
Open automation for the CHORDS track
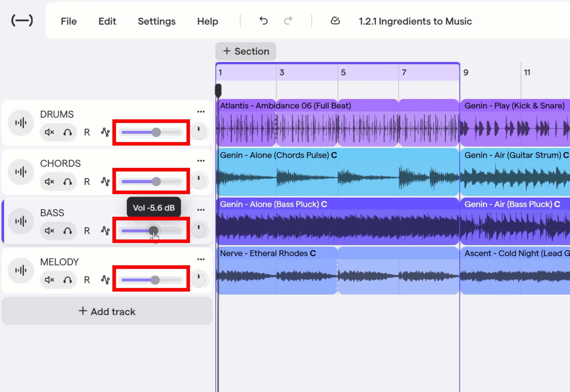click(x=105, y=182)
